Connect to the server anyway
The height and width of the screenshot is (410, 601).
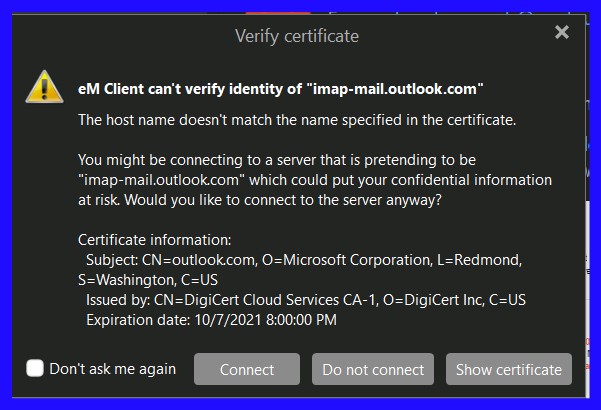click(x=247, y=369)
